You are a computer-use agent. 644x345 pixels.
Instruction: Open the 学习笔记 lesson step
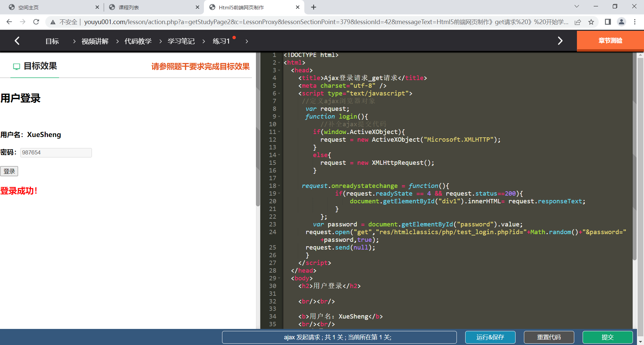pyautogui.click(x=181, y=41)
